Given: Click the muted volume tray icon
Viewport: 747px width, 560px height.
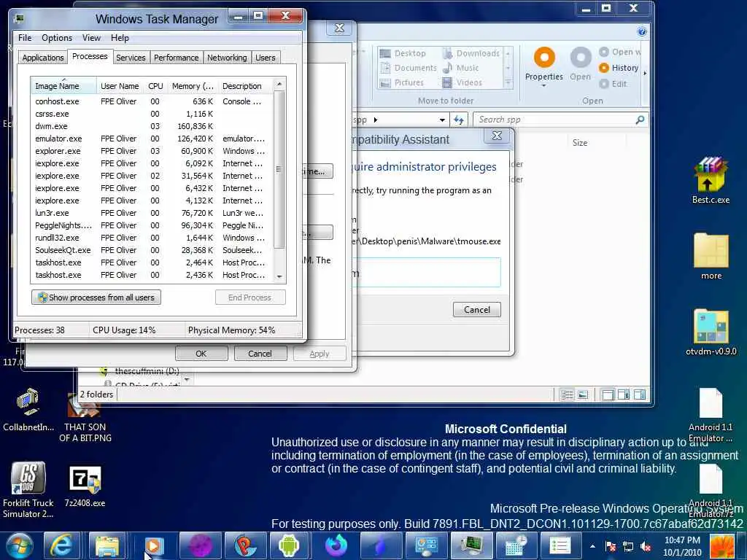Looking at the screenshot, I should [646, 546].
